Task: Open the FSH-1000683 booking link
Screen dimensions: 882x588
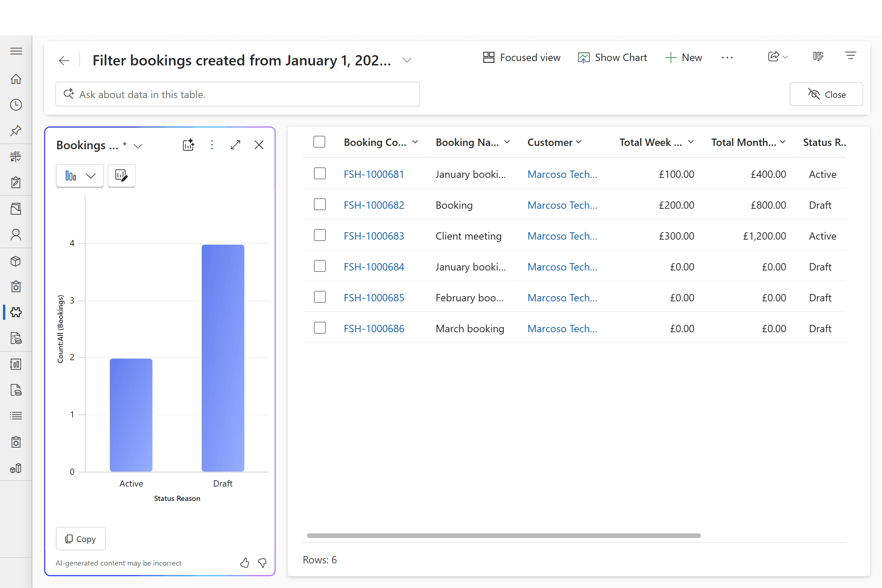Action: tap(373, 236)
